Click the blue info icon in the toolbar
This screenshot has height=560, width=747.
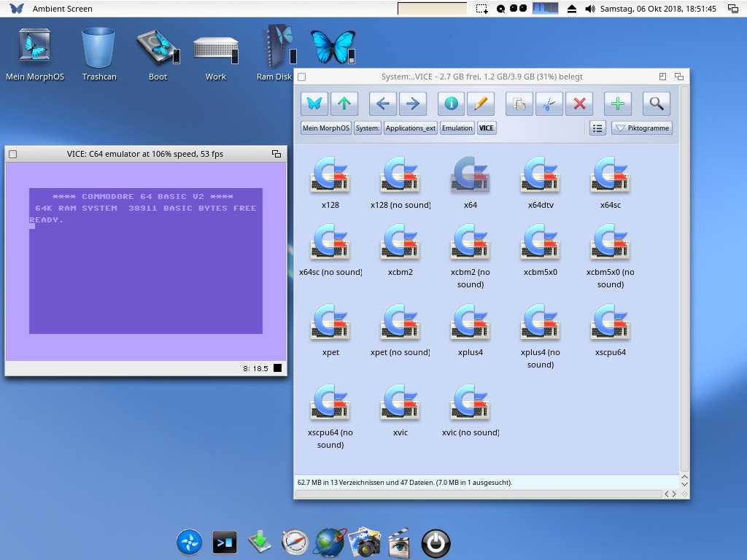click(x=450, y=104)
